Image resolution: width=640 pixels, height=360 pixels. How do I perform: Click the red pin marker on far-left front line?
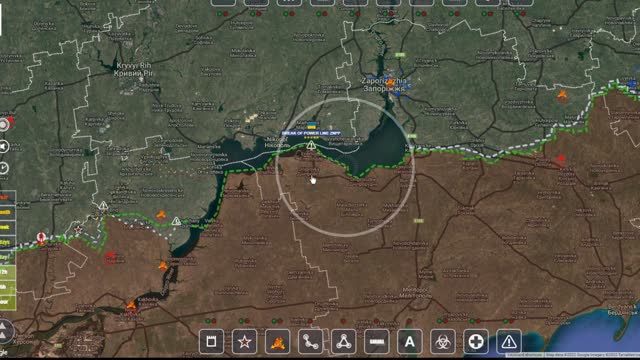click(x=41, y=238)
